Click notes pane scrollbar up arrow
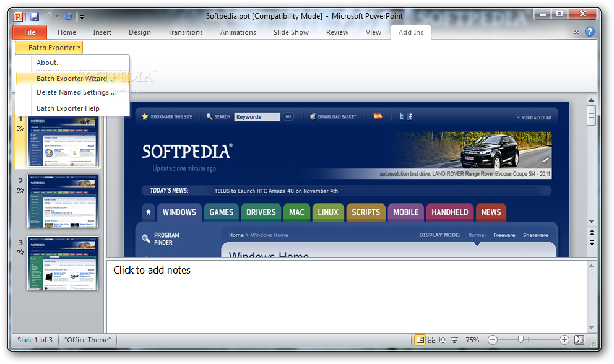 (591, 266)
